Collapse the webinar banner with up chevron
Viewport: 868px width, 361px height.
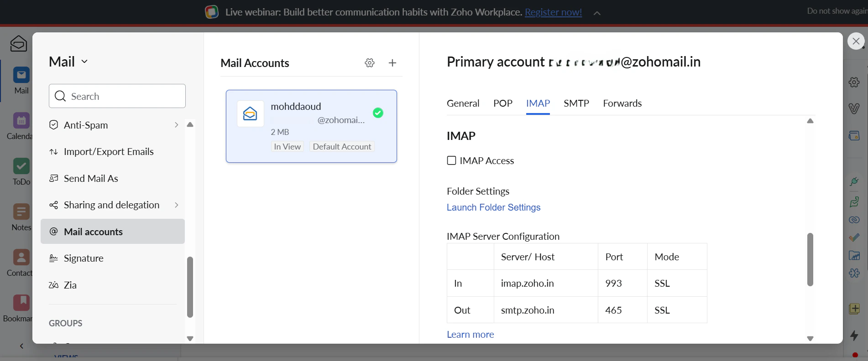tap(597, 13)
